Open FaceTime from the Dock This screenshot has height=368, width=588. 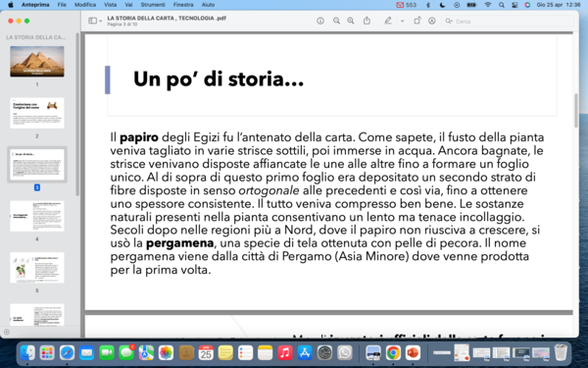[x=107, y=352]
